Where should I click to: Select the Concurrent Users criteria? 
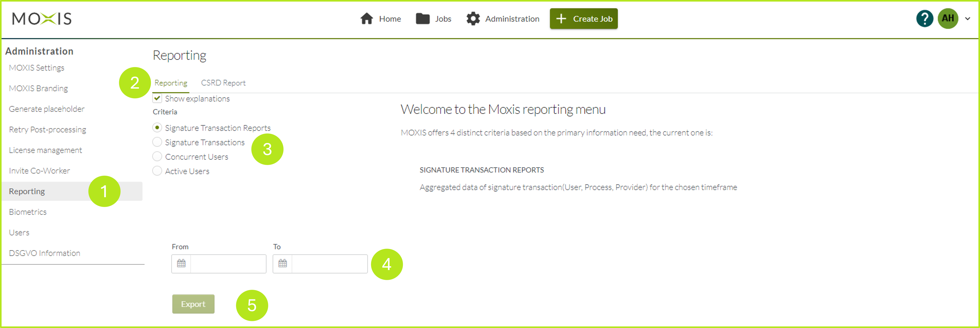tap(157, 156)
